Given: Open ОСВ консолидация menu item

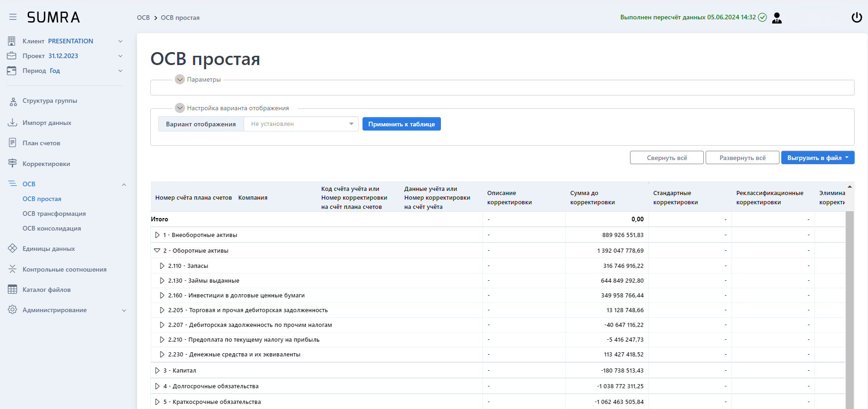Looking at the screenshot, I should pyautogui.click(x=52, y=228).
